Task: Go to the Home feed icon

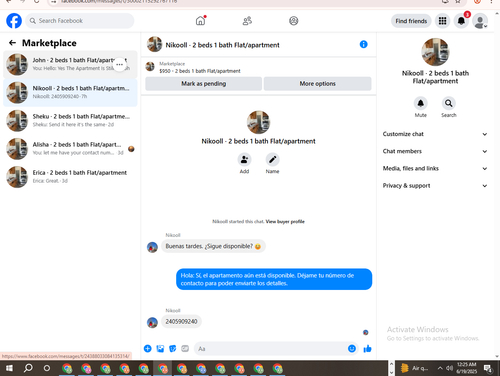Action: coord(200,21)
